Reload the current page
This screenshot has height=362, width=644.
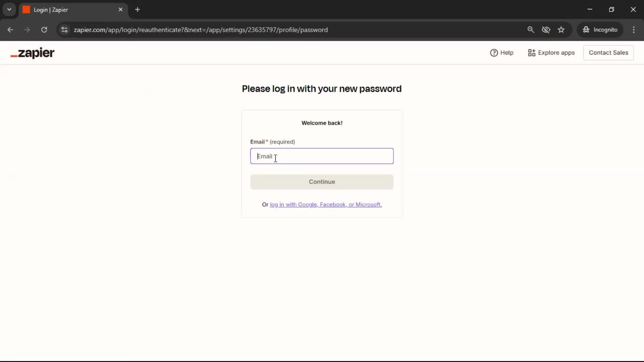tap(44, 30)
